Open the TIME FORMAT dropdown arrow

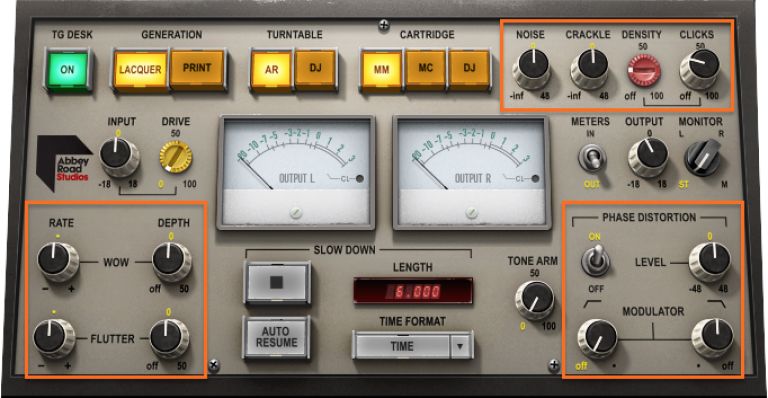tap(460, 346)
